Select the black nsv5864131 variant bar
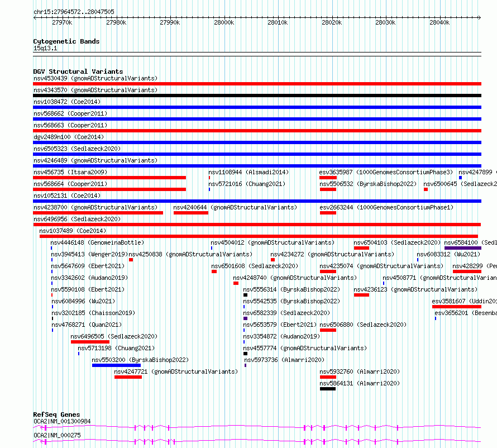 328,389
